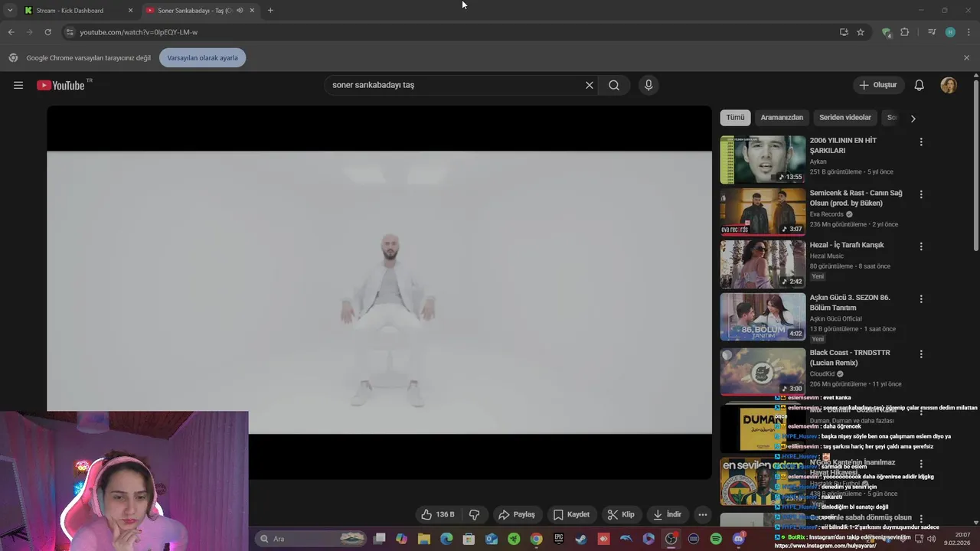Play Hezal - İç Tarafı Karışık thumbnail

pyautogui.click(x=763, y=264)
